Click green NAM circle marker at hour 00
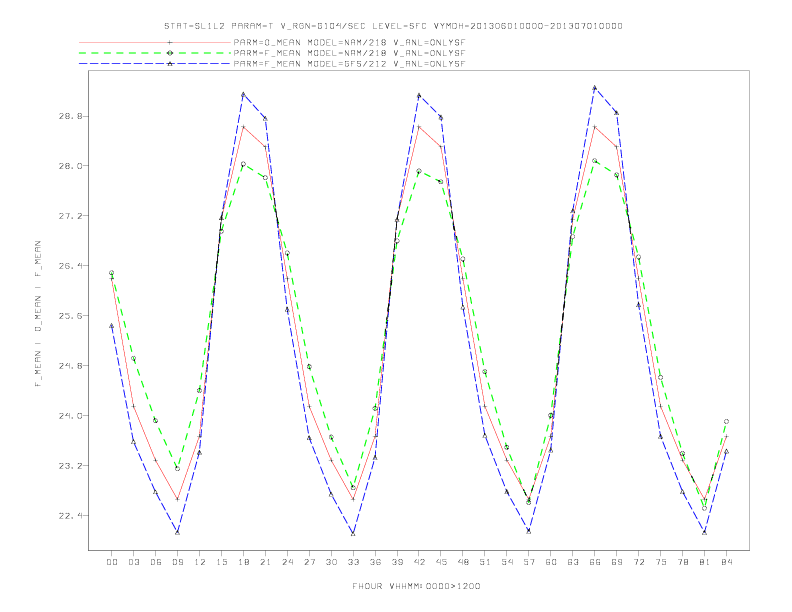Viewport: 792px width, 612px height. point(112,273)
